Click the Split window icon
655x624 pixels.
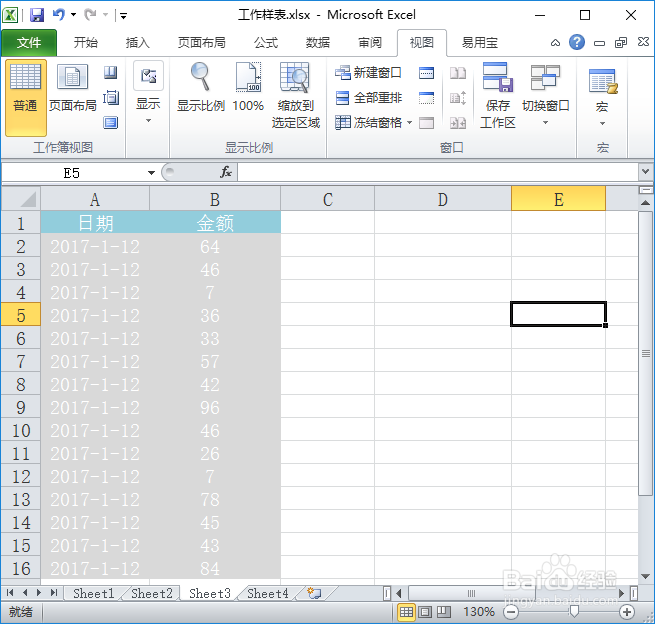[426, 73]
